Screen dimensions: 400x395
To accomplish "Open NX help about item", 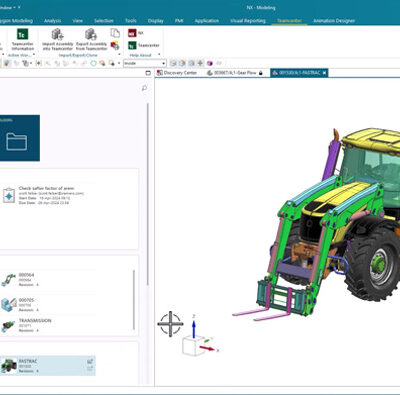I will pos(136,33).
